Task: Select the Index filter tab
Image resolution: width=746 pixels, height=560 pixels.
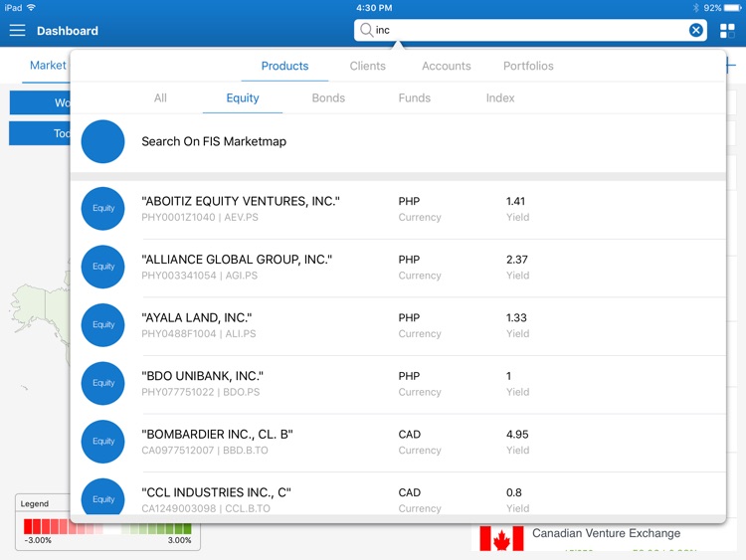Action: [500, 98]
